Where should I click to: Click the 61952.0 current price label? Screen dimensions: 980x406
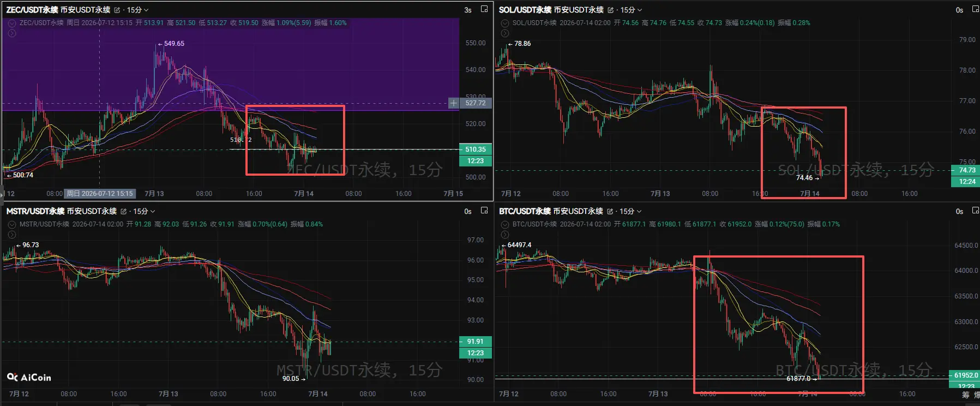point(966,375)
